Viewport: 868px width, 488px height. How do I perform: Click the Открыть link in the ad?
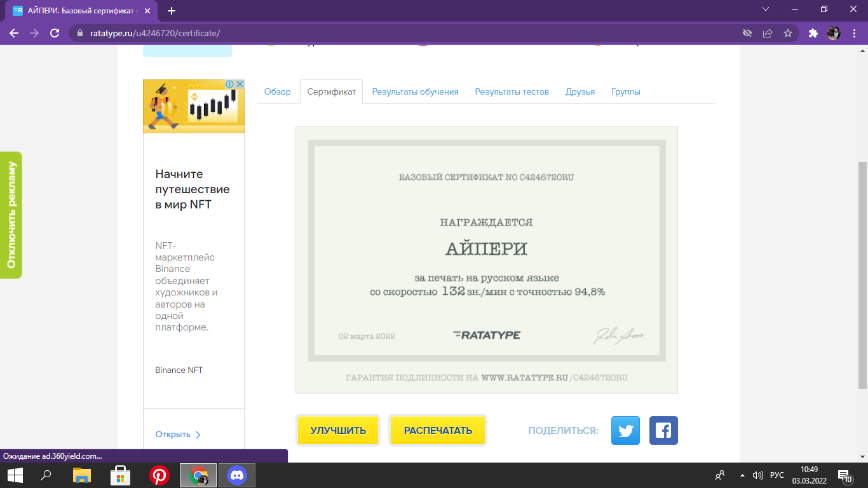(178, 435)
